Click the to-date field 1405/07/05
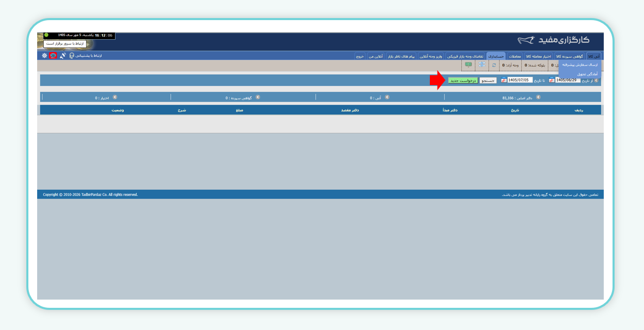Screen dimensions: 644x330 [520, 80]
